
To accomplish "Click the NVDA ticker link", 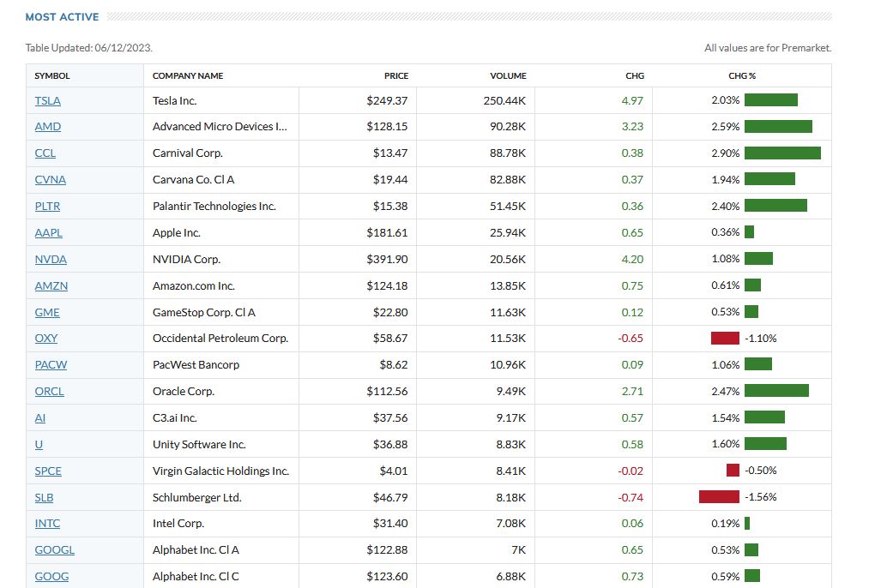I will [50, 260].
